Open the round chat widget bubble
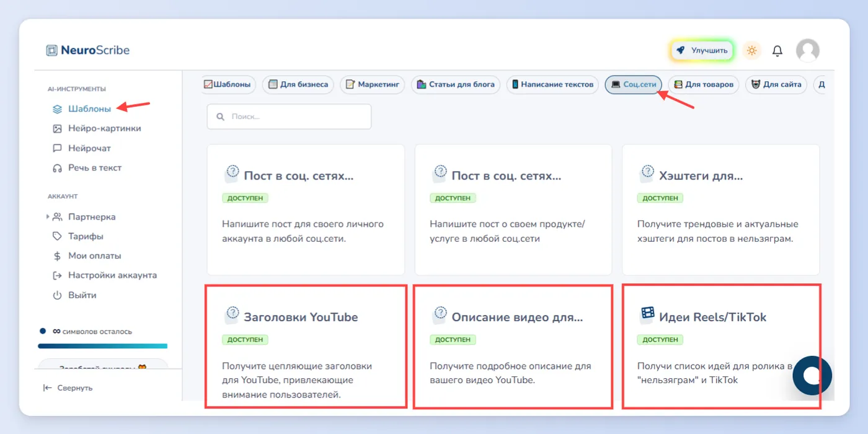 pos(812,376)
